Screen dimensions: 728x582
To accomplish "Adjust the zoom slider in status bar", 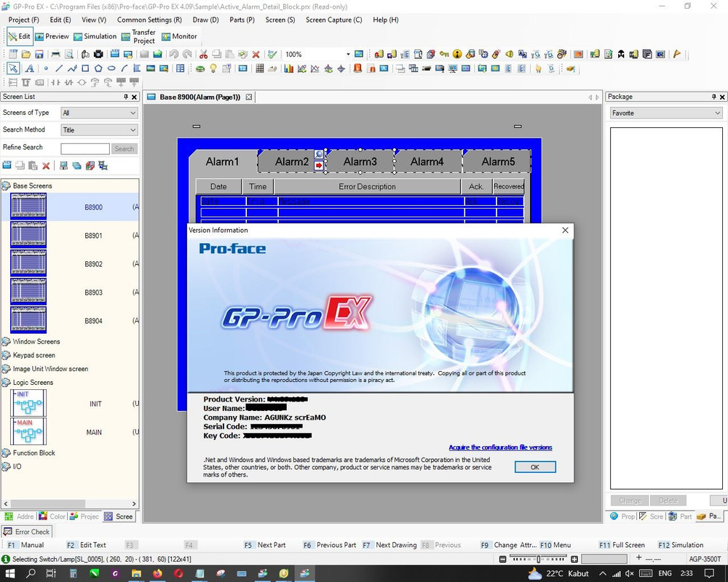I will pos(538,559).
